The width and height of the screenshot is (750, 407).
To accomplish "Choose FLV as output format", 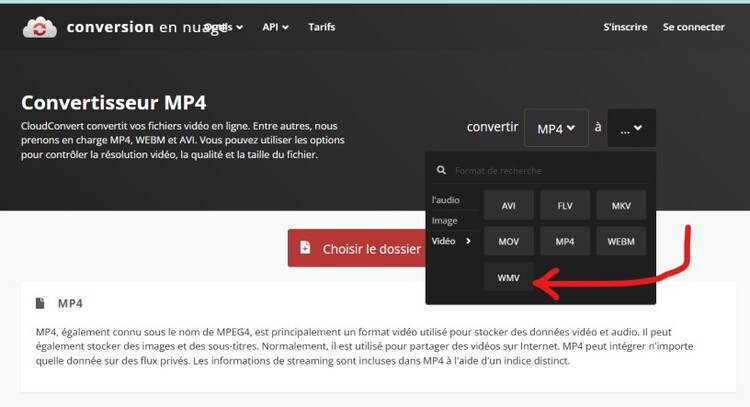I will pyautogui.click(x=565, y=205).
